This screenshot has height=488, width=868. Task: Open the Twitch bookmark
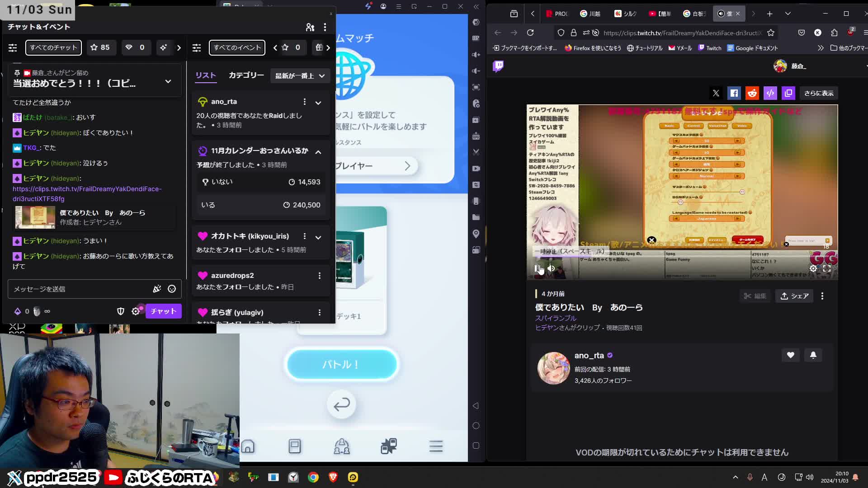[x=710, y=48]
